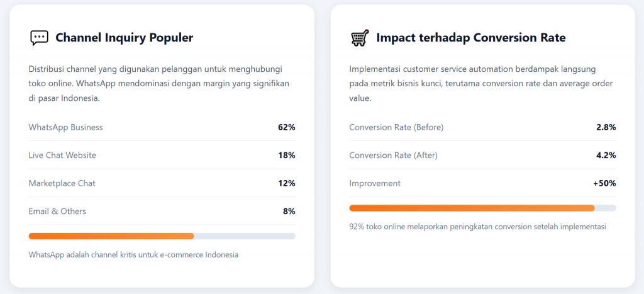Image resolution: width=644 pixels, height=294 pixels.
Task: Click the 12% Marketplace Chat value
Action: point(286,183)
